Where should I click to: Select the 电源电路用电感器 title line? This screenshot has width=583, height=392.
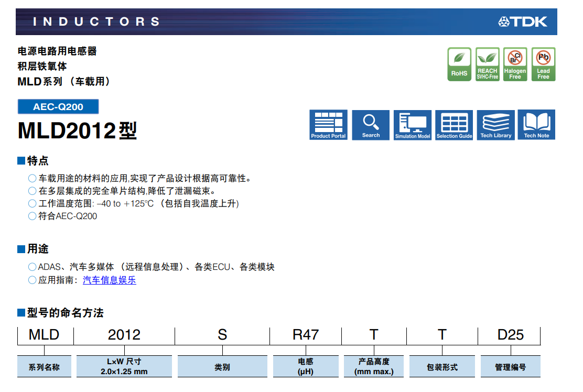[57, 51]
